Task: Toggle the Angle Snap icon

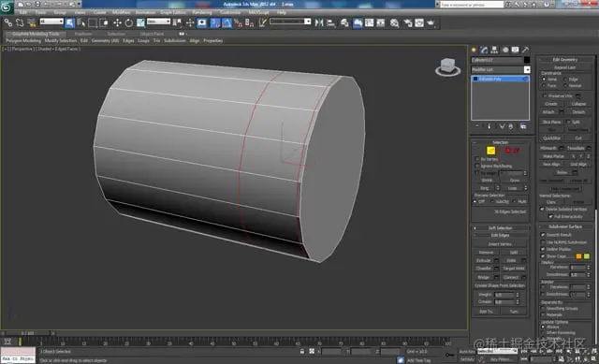Action: pyautogui.click(x=226, y=22)
